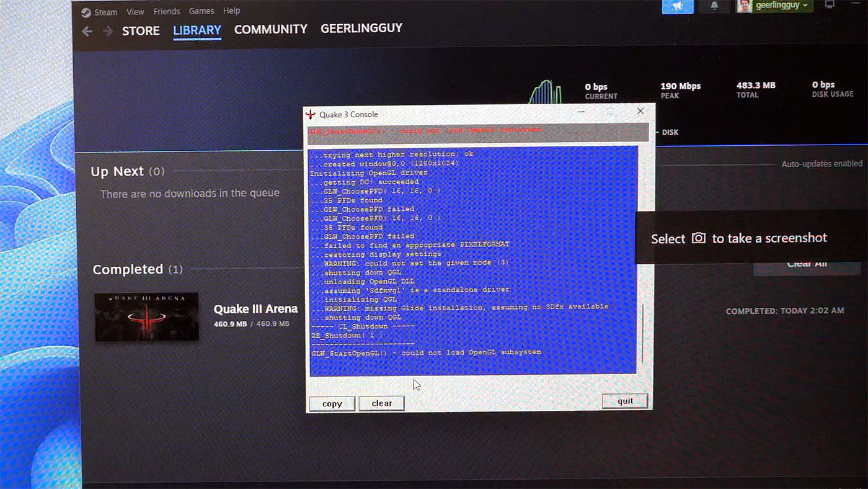Image resolution: width=868 pixels, height=489 pixels.
Task: Click the Auto-updates enabled label
Action: (x=821, y=164)
